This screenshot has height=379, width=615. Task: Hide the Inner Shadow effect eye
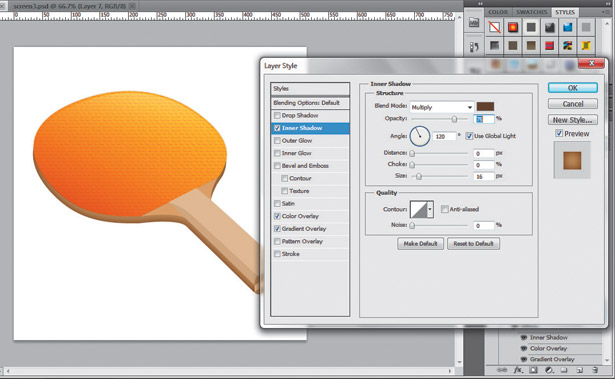click(523, 337)
